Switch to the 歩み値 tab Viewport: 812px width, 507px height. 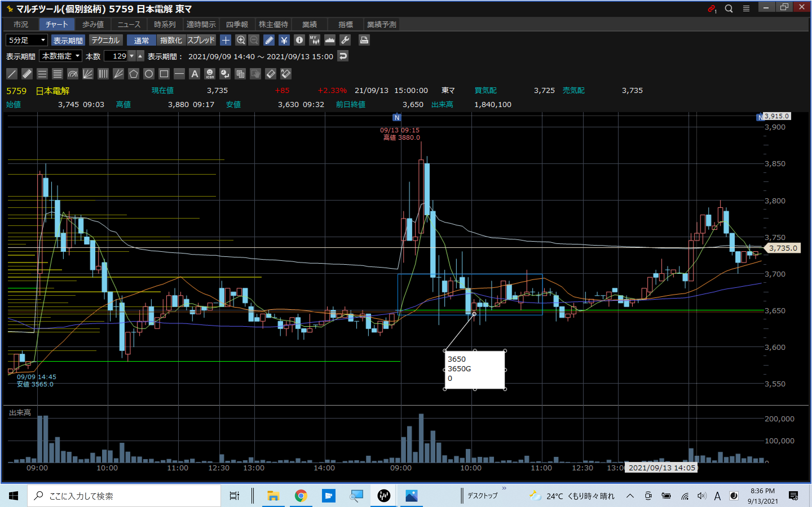pyautogui.click(x=93, y=25)
